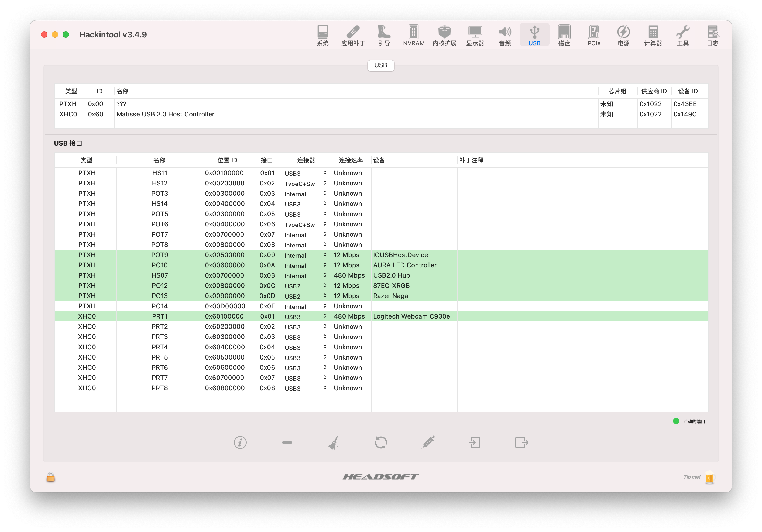This screenshot has height=532, width=762.
Task: Open connector dropdown for HS11 row
Action: click(306, 173)
